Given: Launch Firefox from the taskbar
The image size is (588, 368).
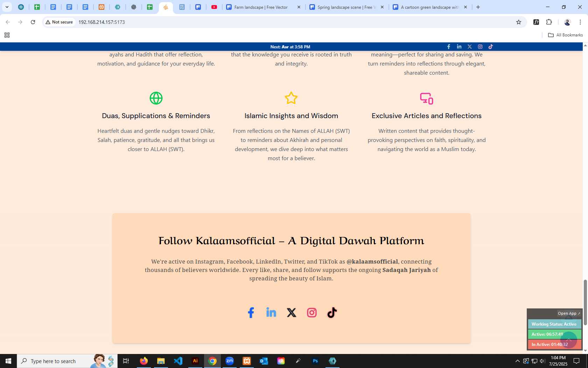Looking at the screenshot, I should tap(143, 361).
